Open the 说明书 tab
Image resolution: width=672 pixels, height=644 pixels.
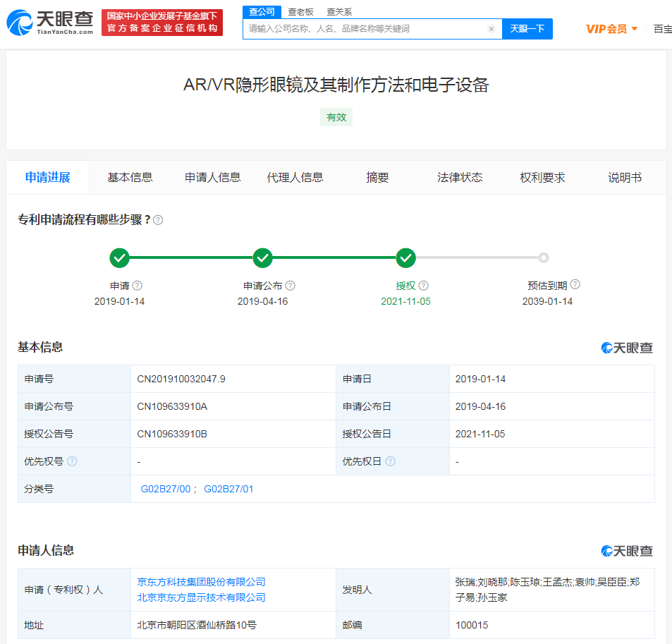coord(625,178)
